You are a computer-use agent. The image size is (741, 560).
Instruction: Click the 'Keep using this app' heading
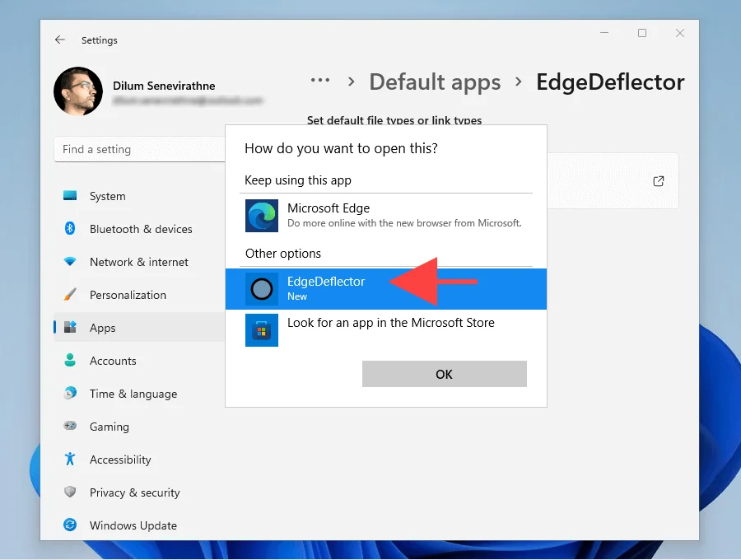298,180
